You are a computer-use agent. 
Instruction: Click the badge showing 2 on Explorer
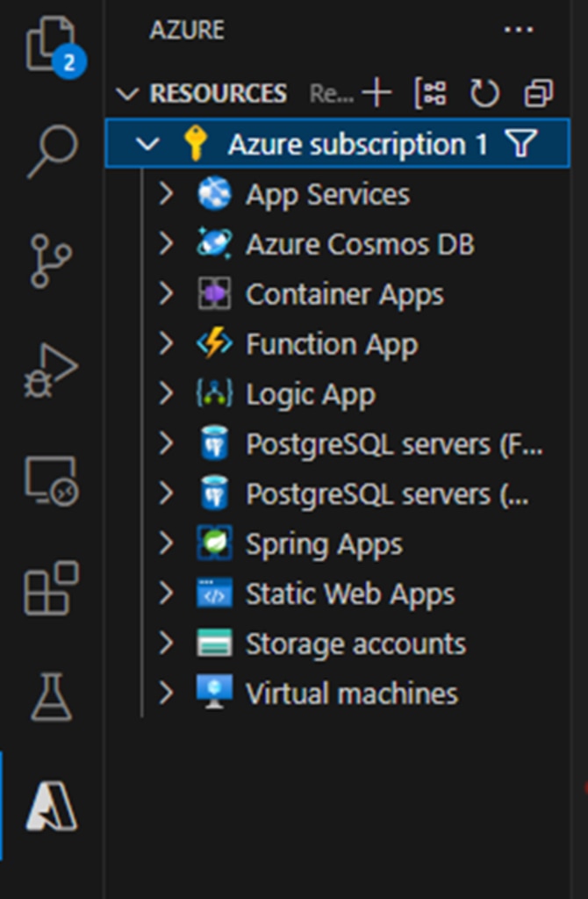[x=69, y=62]
